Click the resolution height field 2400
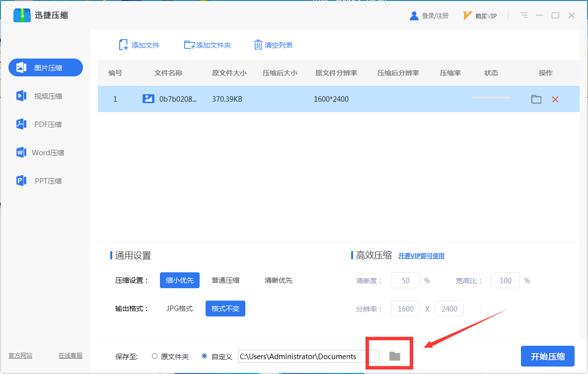Screen dimensions: 588x374 [449, 309]
